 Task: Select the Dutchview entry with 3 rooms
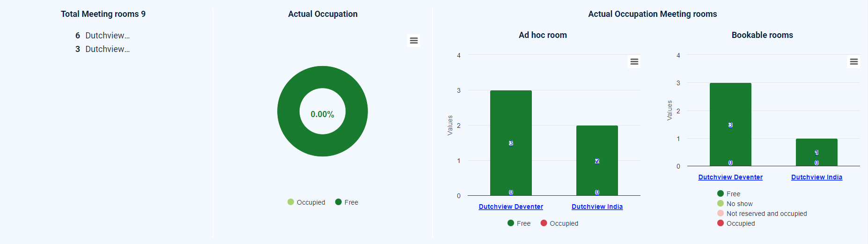pos(103,49)
